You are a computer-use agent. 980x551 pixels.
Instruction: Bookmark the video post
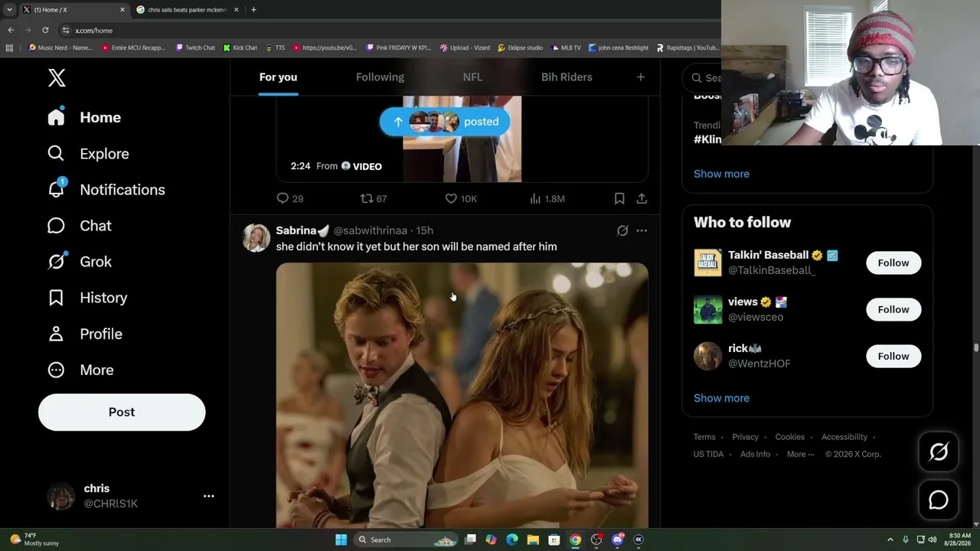pos(619,199)
